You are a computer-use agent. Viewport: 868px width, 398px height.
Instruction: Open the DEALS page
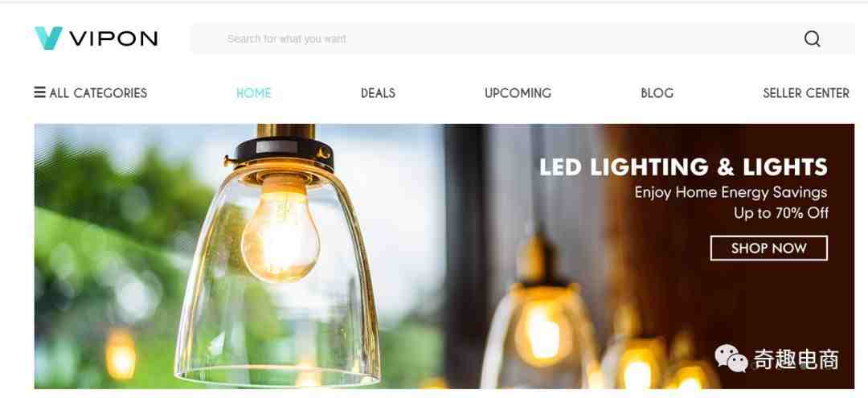(378, 93)
